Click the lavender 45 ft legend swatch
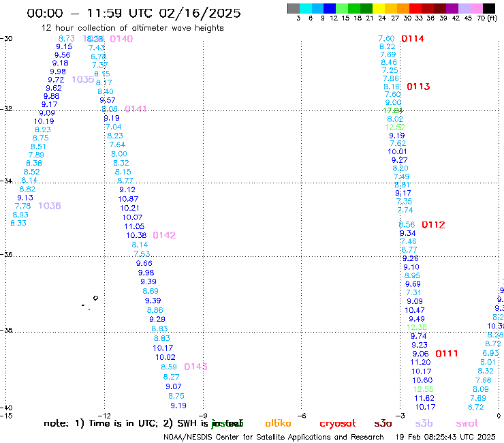504x443 pixels. [464, 8]
